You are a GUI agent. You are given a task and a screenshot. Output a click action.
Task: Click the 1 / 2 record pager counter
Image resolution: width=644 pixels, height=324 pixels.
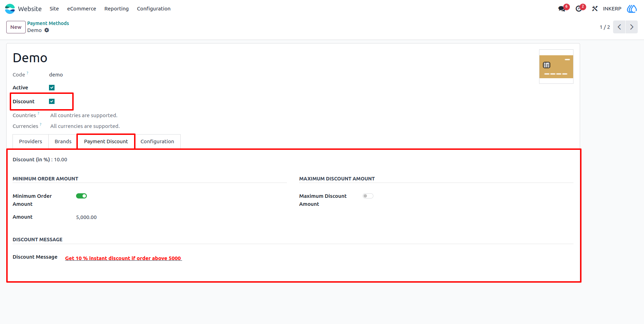click(605, 27)
